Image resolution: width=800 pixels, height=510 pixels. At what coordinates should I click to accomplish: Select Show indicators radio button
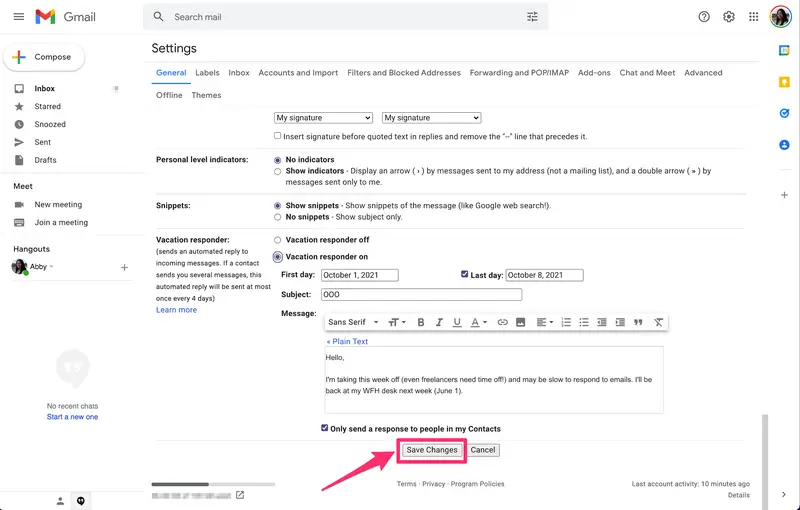coord(278,171)
